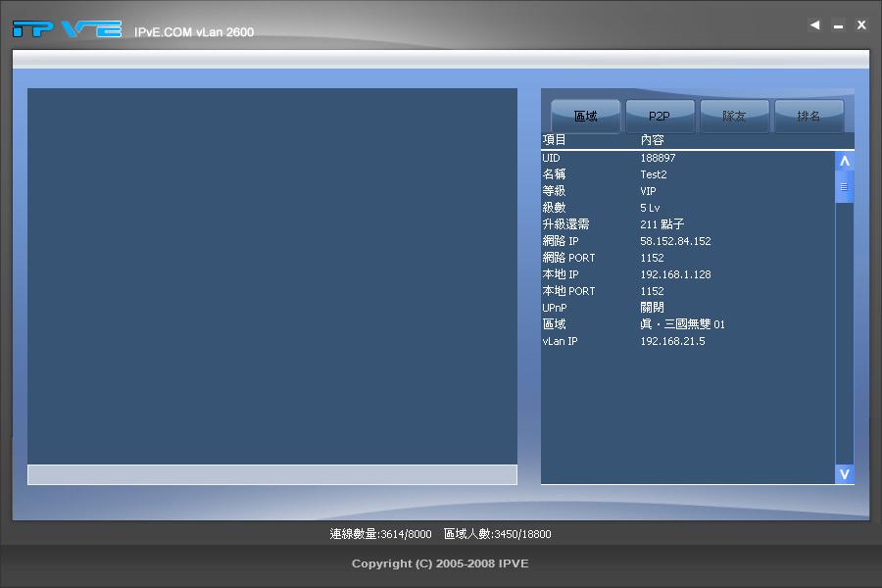Click the 區域人數:3450/18800 status text

point(497,534)
